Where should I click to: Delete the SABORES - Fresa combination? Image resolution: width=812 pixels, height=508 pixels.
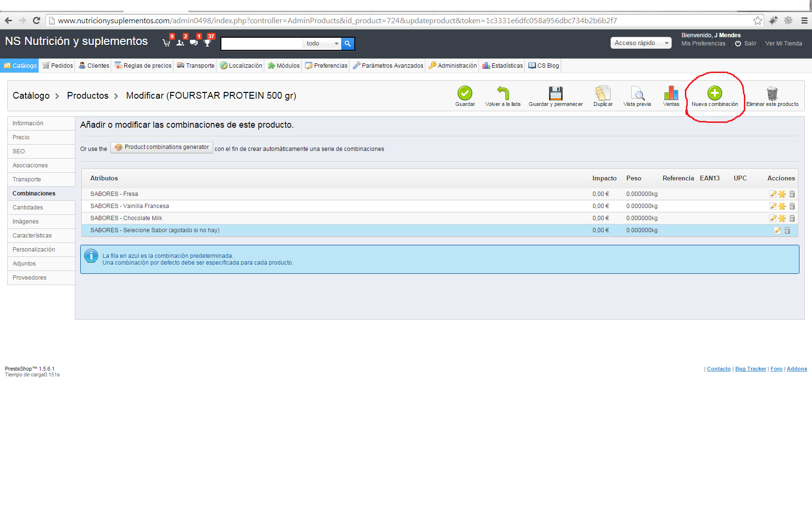coord(792,194)
